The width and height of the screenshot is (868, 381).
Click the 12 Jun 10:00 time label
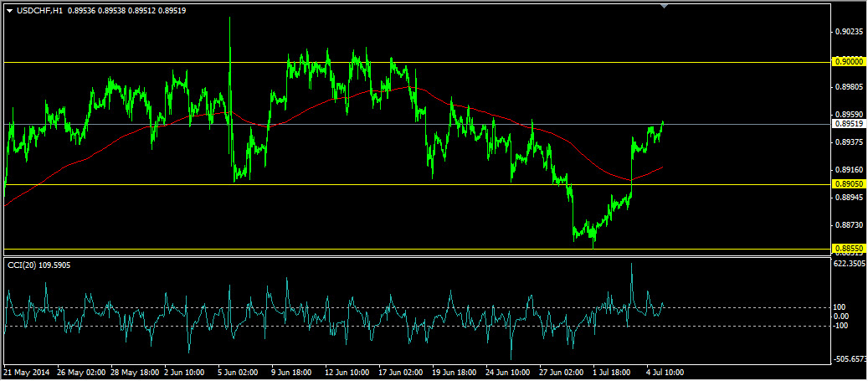coord(348,373)
